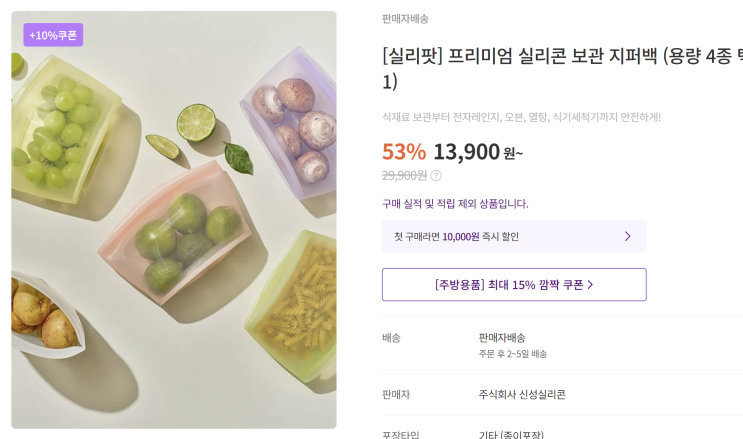
Task: Click the gray product description subtitle
Action: click(521, 117)
